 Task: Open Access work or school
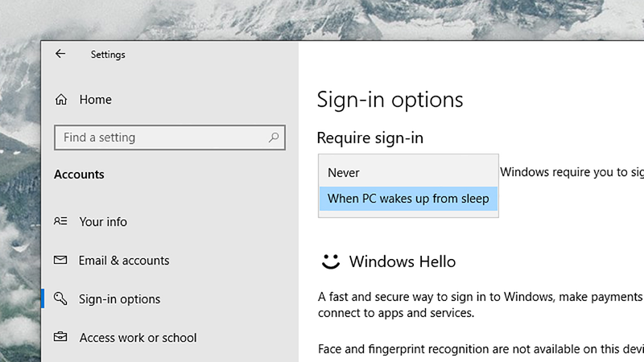138,338
